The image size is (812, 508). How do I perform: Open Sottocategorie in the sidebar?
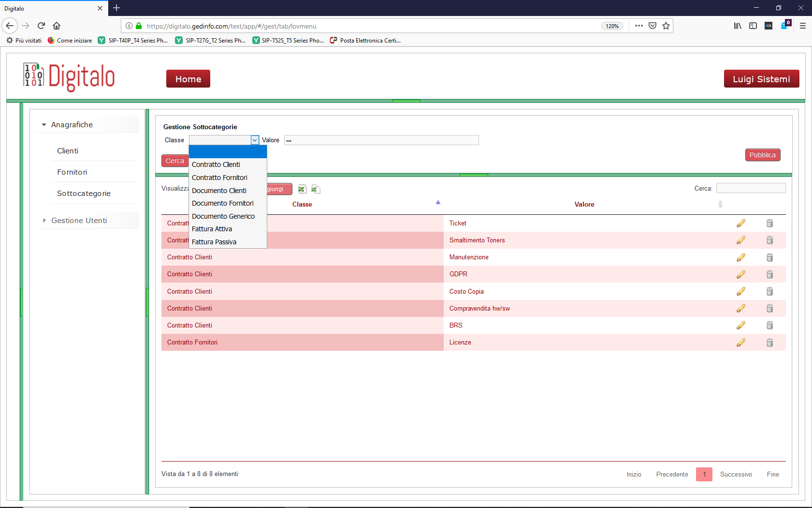click(84, 194)
